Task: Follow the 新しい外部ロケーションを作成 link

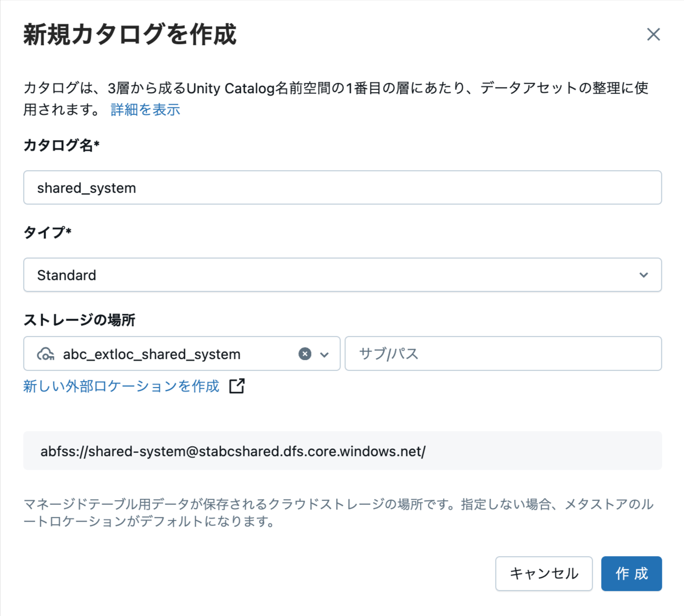Action: coord(121,386)
